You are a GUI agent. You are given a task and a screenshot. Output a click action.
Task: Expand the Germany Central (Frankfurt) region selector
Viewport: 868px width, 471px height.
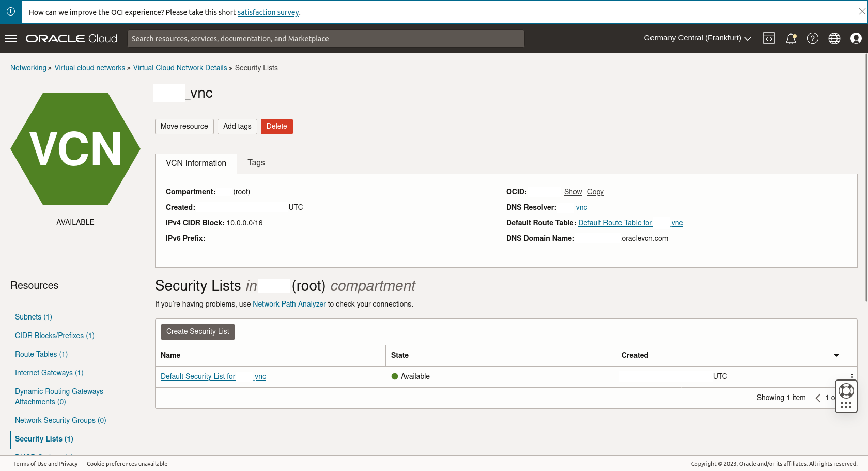(x=697, y=38)
